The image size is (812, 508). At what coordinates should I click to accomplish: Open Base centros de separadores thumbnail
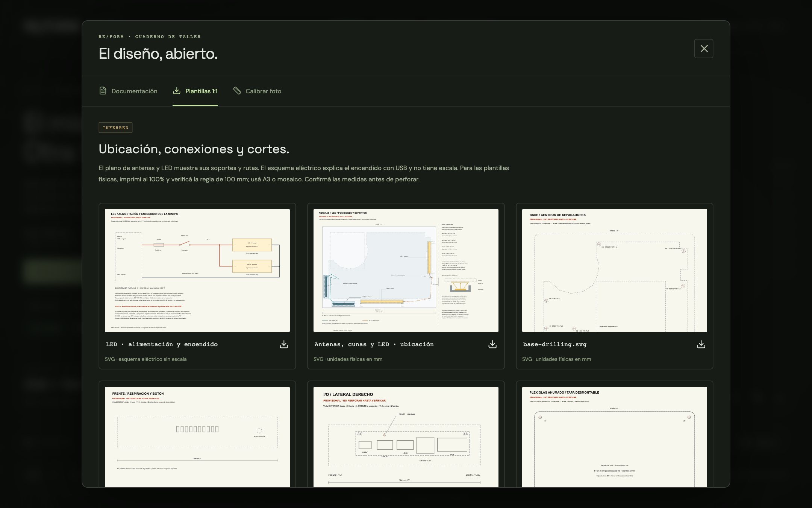pyautogui.click(x=615, y=271)
